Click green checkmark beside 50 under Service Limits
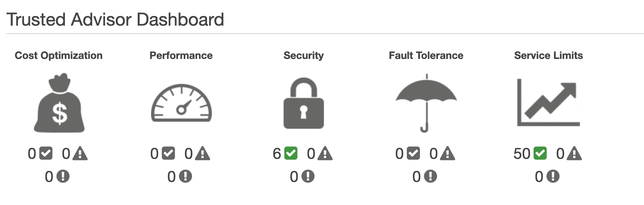 tap(540, 153)
